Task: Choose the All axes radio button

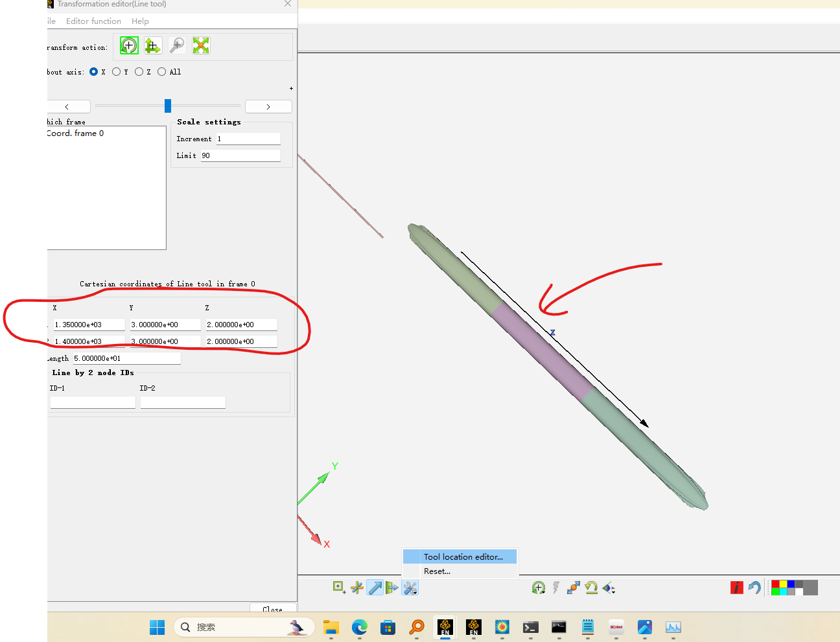Action: 162,72
